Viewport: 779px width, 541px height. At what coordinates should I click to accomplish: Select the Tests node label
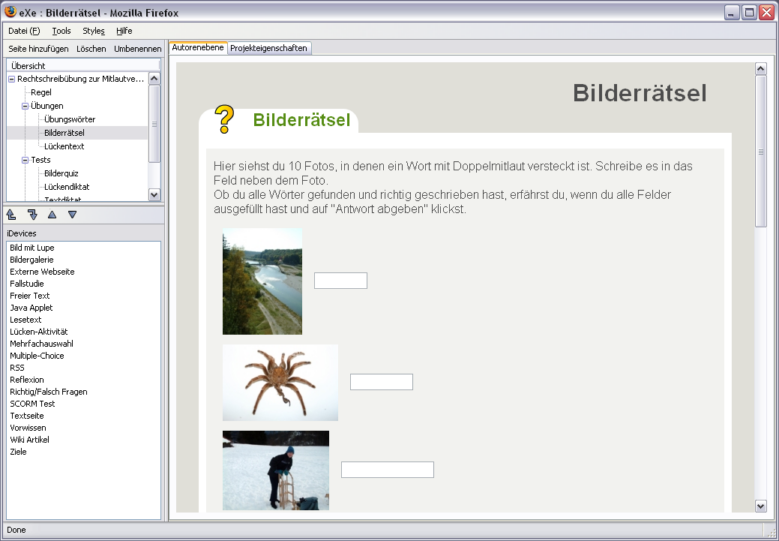(40, 160)
